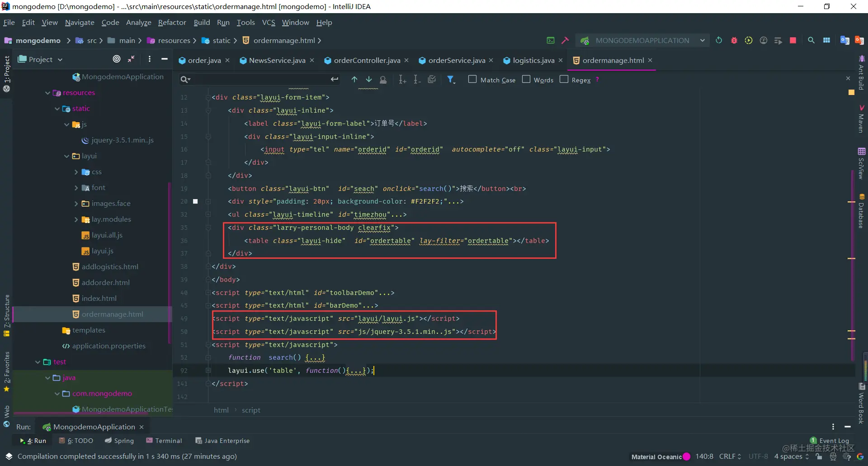Switch to logistics.java tab
The height and width of the screenshot is (466, 868).
pos(533,60)
